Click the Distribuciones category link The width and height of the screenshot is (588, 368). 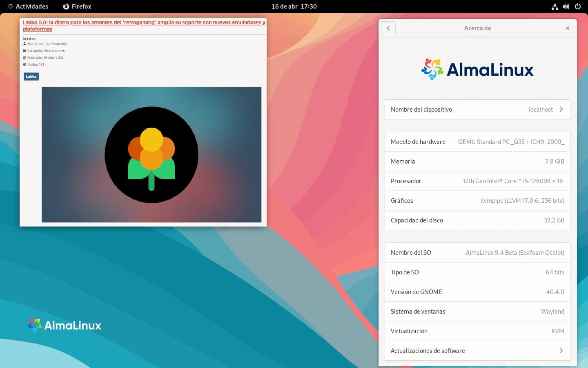pyautogui.click(x=54, y=51)
